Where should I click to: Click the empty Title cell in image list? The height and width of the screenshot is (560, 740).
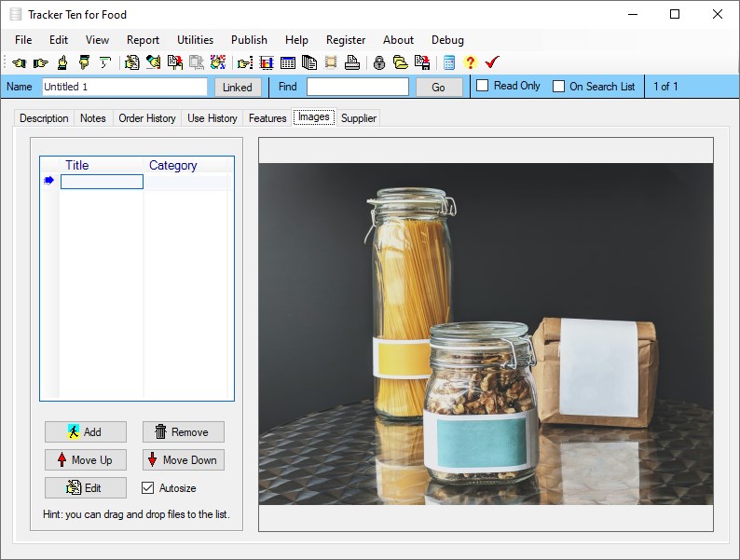[x=102, y=182]
